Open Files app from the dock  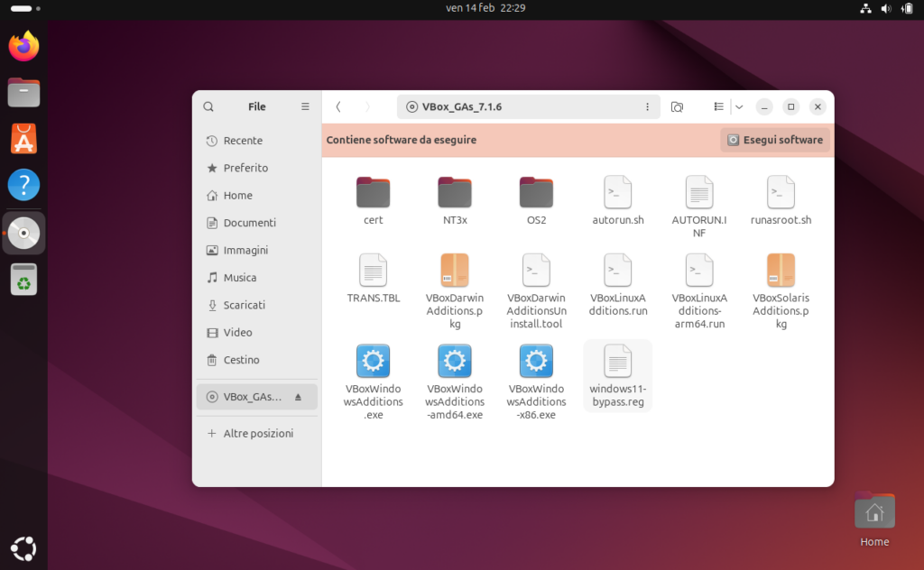click(x=23, y=93)
